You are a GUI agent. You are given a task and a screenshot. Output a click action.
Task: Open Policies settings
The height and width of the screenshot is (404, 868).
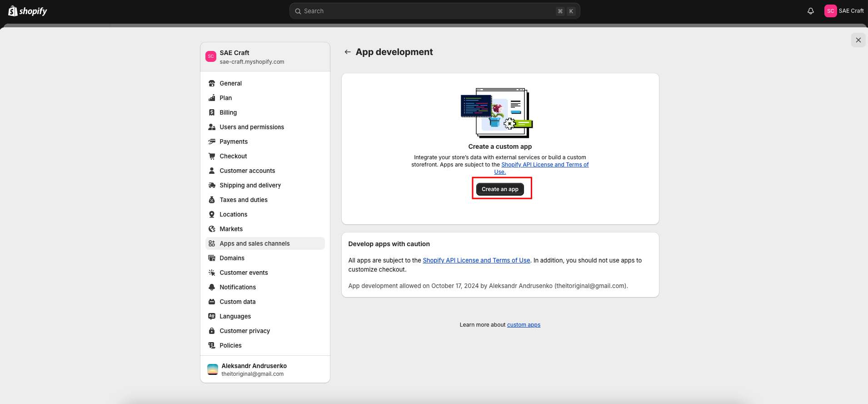[x=265, y=345]
